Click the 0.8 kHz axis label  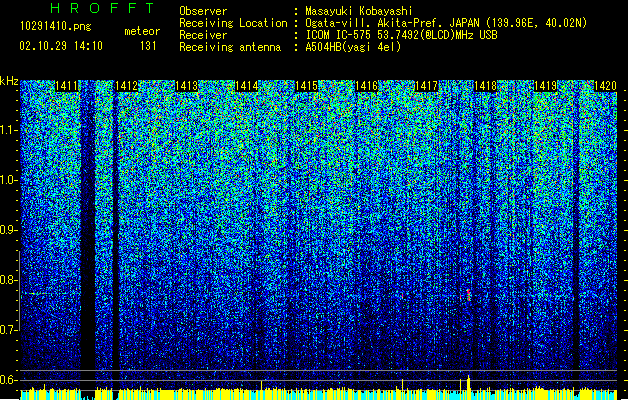coord(8,280)
